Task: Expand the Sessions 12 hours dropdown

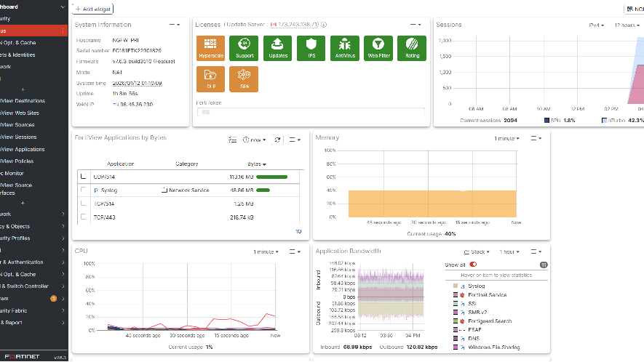Action: (628, 25)
